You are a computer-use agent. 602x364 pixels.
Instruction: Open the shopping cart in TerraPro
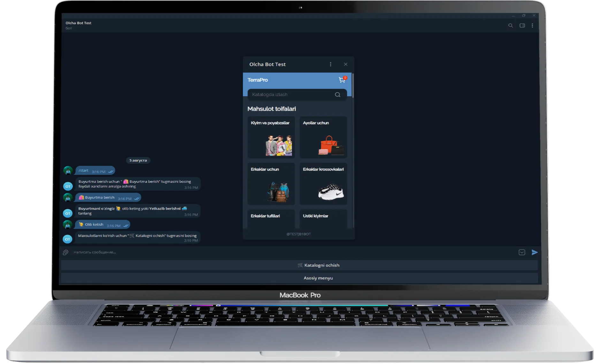coord(342,80)
